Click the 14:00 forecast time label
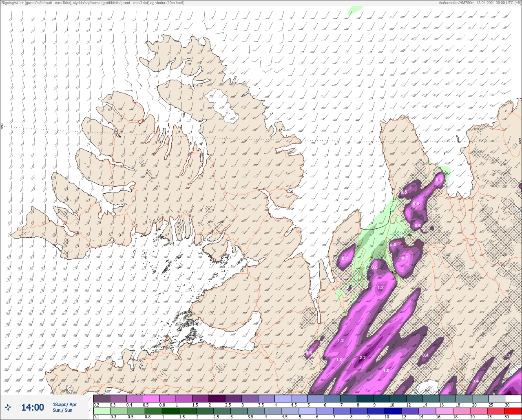This screenshot has width=522, height=420. [x=33, y=407]
